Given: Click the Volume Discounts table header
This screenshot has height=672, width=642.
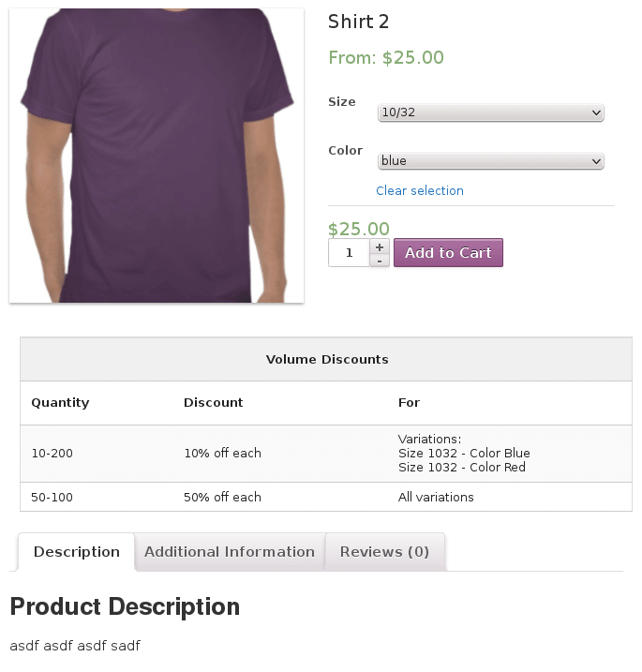Looking at the screenshot, I should (326, 359).
